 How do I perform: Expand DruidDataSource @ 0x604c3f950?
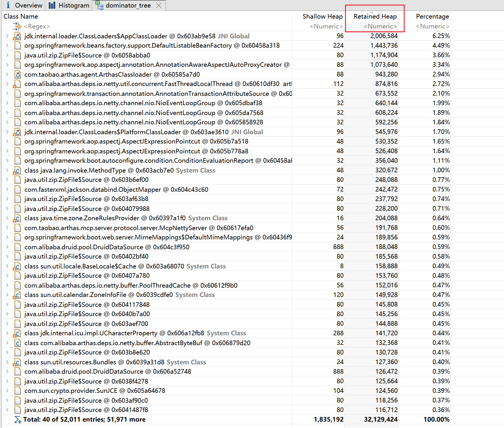[7, 247]
